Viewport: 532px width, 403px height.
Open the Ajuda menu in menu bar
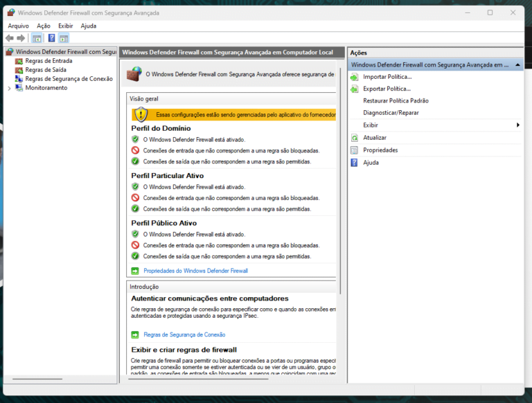(89, 26)
